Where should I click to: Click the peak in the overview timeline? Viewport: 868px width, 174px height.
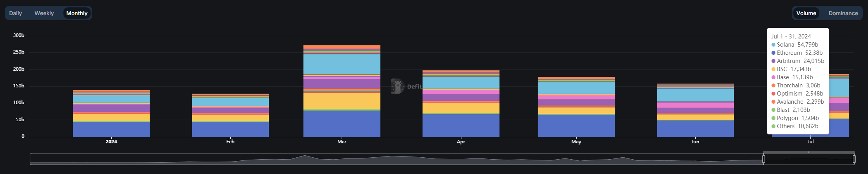point(305,156)
